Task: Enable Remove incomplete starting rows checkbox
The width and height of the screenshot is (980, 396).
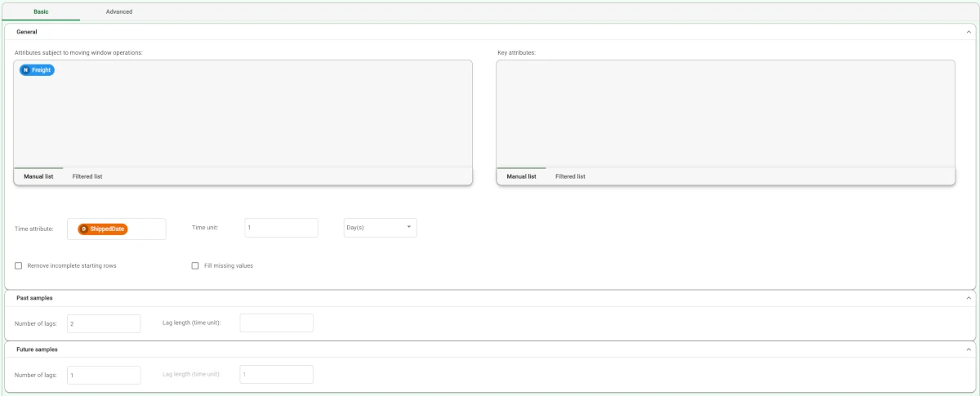Action: (x=19, y=265)
